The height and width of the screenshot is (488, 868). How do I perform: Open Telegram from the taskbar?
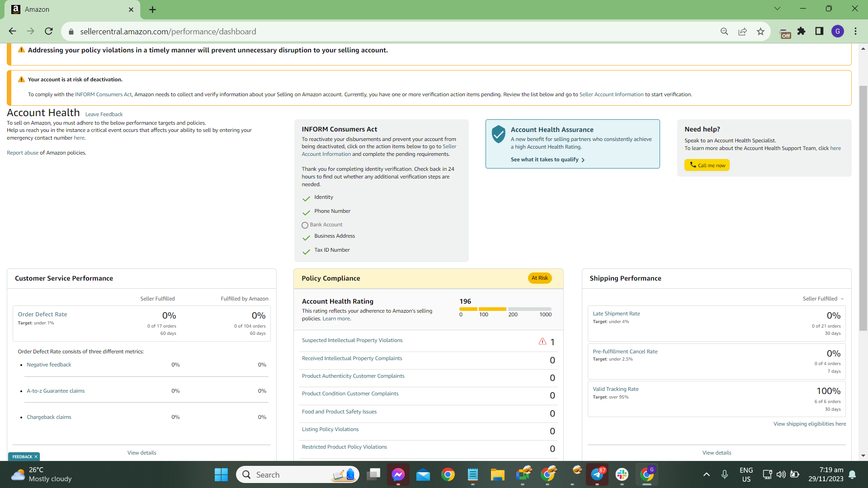coord(597,474)
